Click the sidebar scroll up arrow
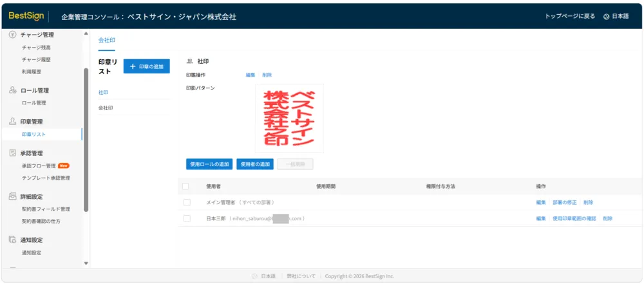This screenshot has height=284, width=644. click(86, 33)
